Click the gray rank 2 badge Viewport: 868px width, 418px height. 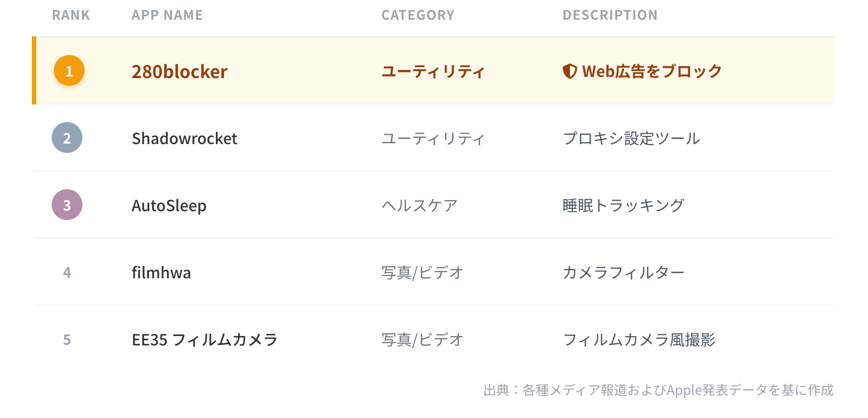point(67,138)
